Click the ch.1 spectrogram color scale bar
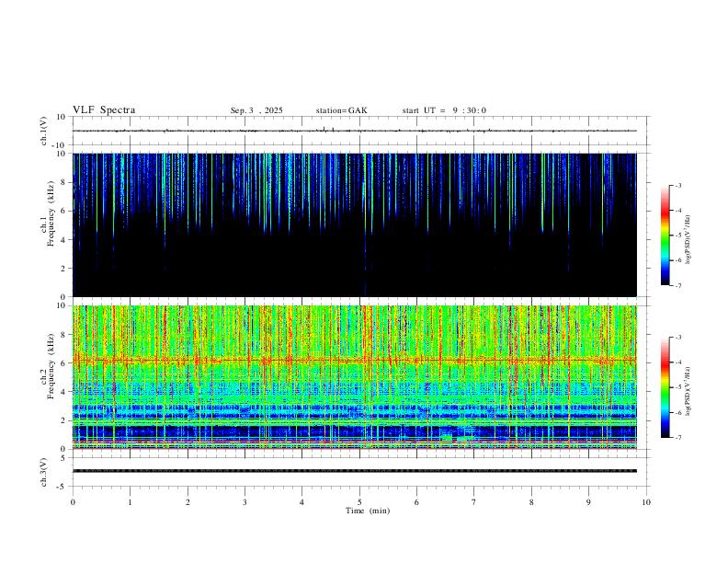728x563 pixels. (665, 236)
